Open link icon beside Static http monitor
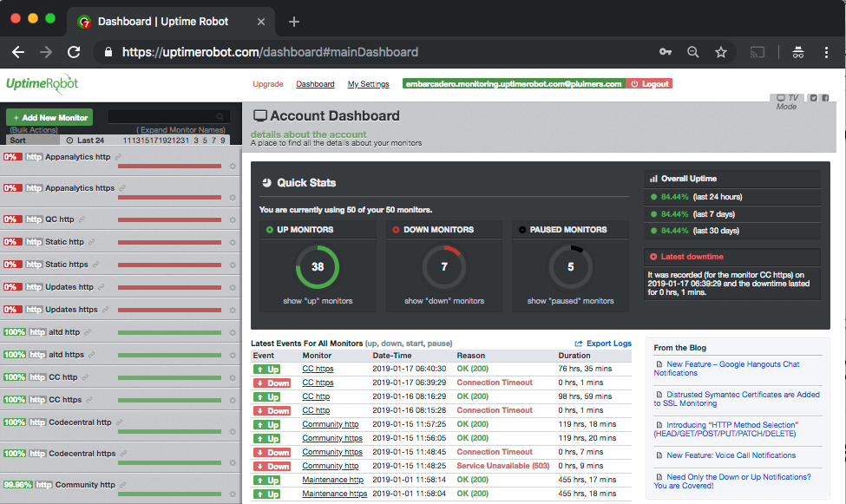 tap(91, 242)
